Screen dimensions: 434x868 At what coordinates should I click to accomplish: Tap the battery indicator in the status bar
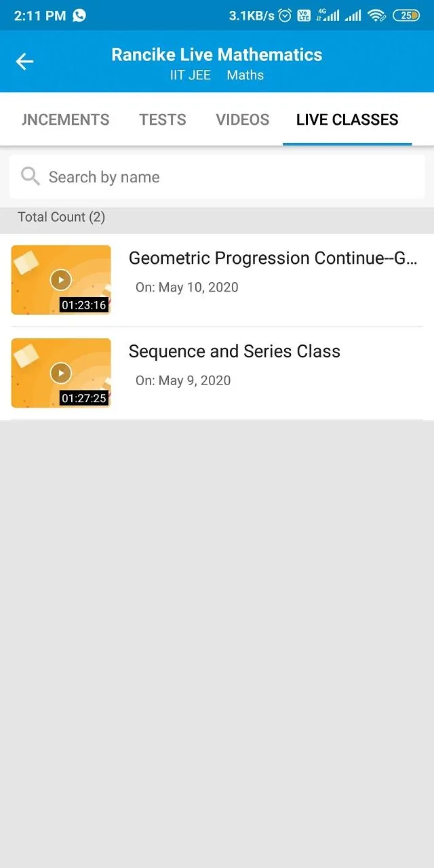(406, 14)
